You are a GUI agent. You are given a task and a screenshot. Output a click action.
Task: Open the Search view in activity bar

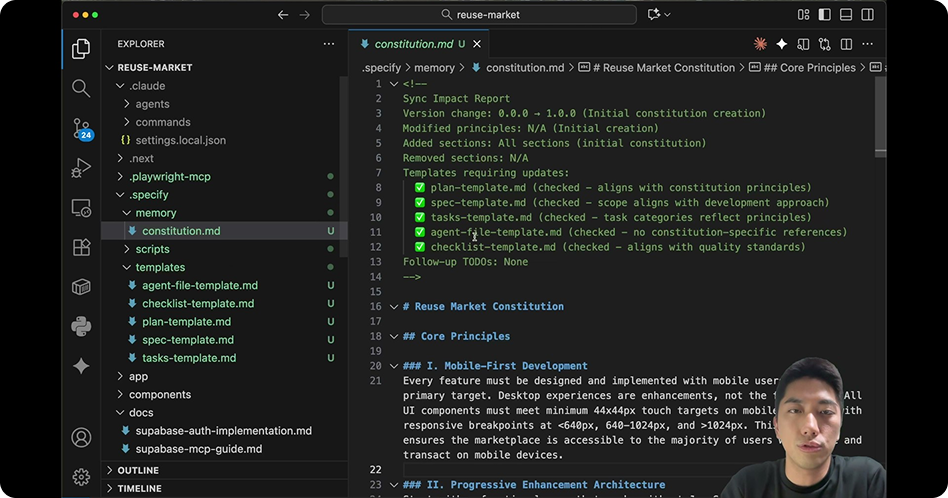[x=81, y=88]
